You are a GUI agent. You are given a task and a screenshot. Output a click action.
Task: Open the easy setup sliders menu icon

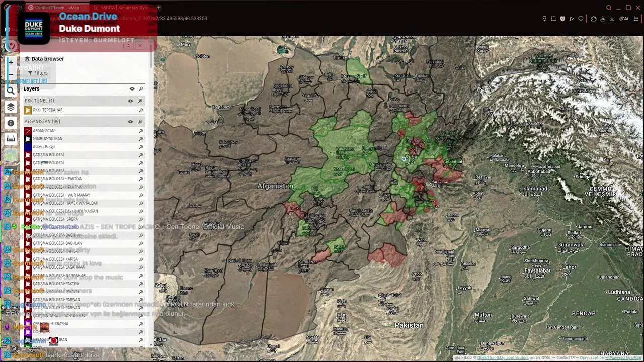coord(636,19)
